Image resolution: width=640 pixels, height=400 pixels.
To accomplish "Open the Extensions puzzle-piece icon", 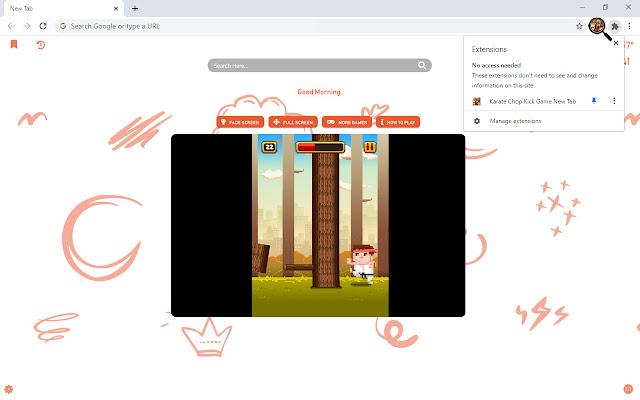I will (615, 27).
